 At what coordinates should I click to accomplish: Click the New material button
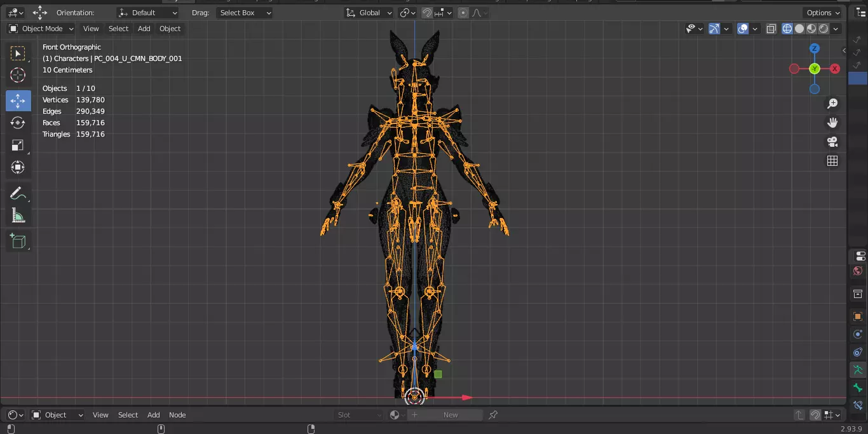(x=445, y=415)
